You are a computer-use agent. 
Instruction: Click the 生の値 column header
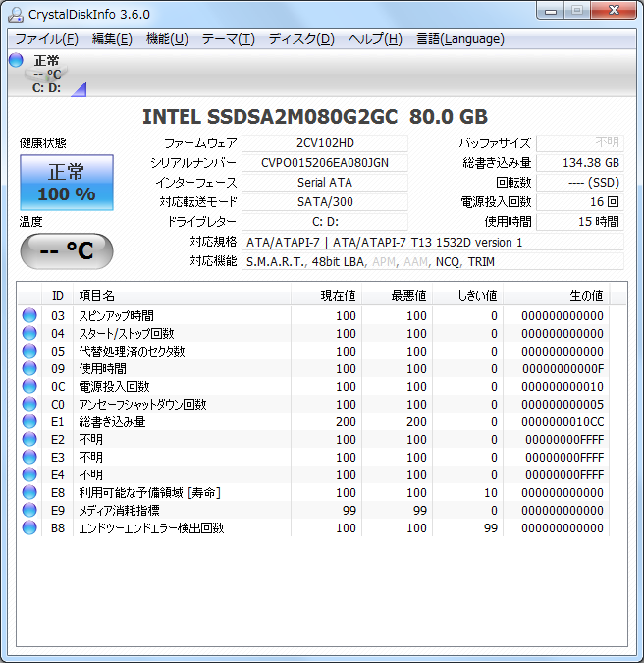pyautogui.click(x=586, y=295)
